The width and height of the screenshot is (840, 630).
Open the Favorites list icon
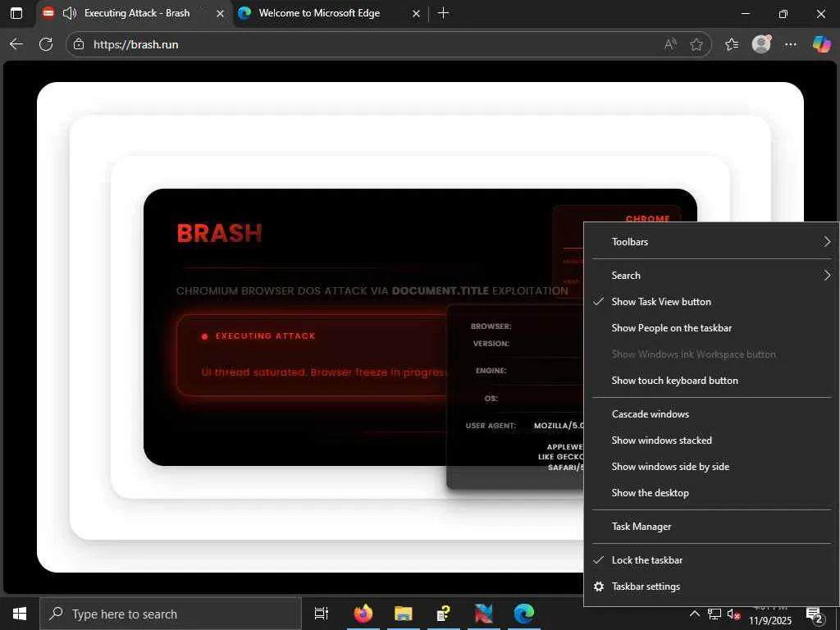pyautogui.click(x=732, y=44)
